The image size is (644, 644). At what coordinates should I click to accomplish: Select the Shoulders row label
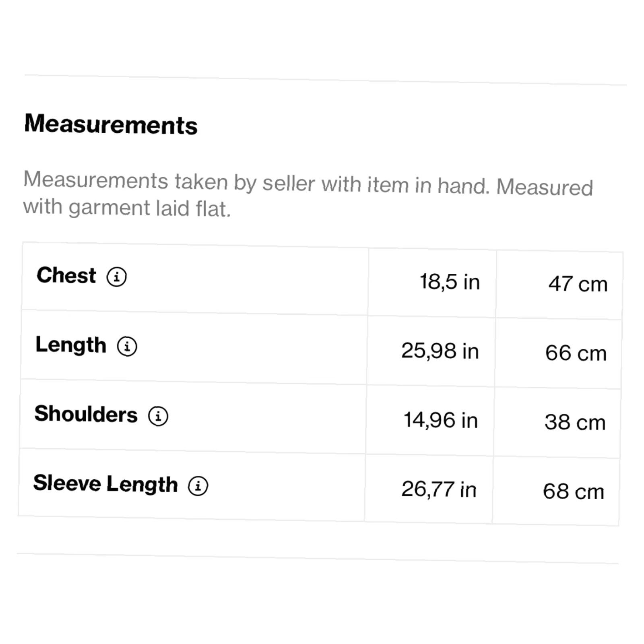point(86,414)
